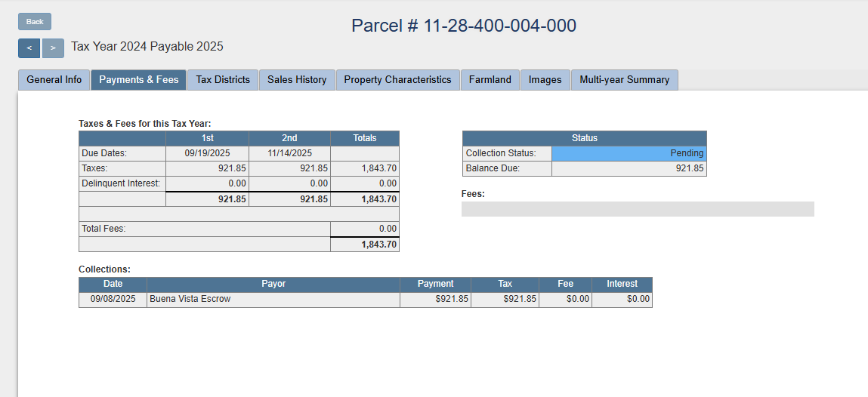Screen dimensions: 868x397
Task: Click the Payment column header
Action: [435, 284]
